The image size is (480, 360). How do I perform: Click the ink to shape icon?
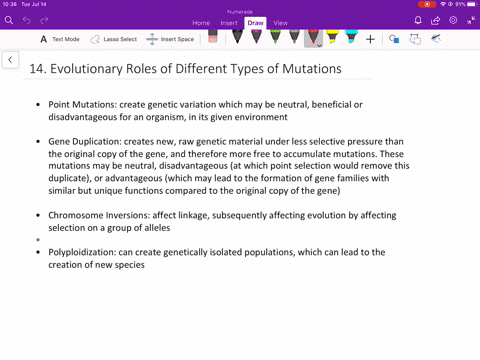click(415, 39)
